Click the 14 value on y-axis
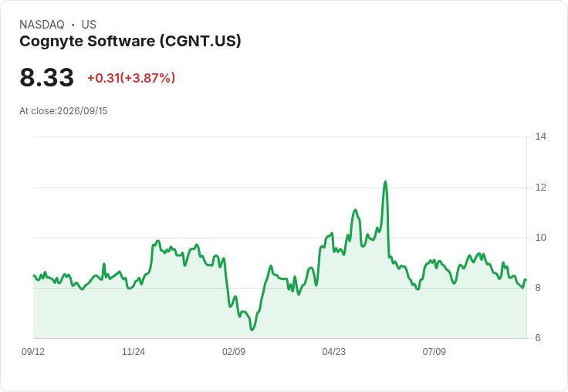 pyautogui.click(x=541, y=137)
